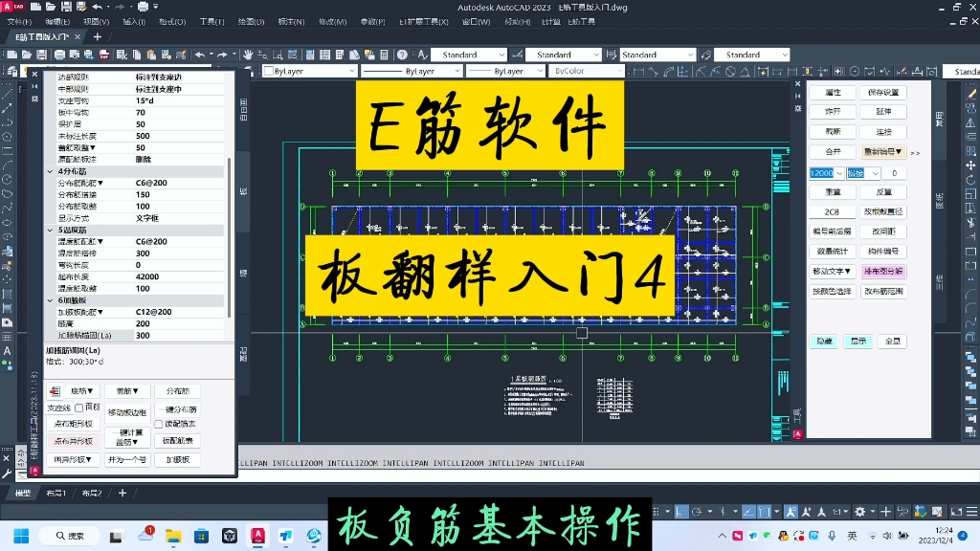Click the 分布筋 button

(177, 391)
